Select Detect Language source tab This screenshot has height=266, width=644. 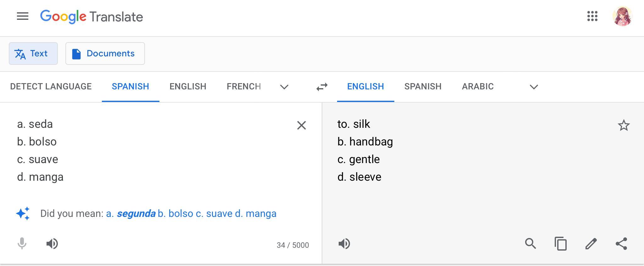pyautogui.click(x=51, y=87)
